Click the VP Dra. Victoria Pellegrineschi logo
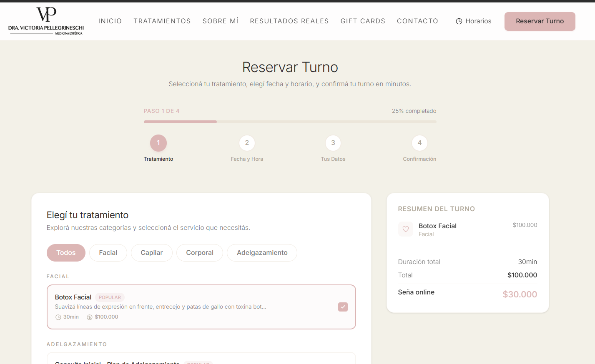This screenshot has width=595, height=364. point(46,21)
